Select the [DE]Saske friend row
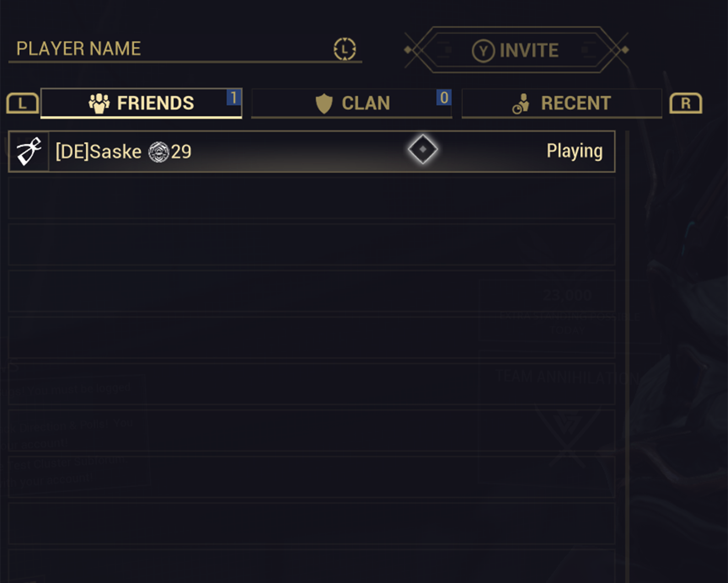Viewport: 728px width, 583px height. (x=311, y=152)
